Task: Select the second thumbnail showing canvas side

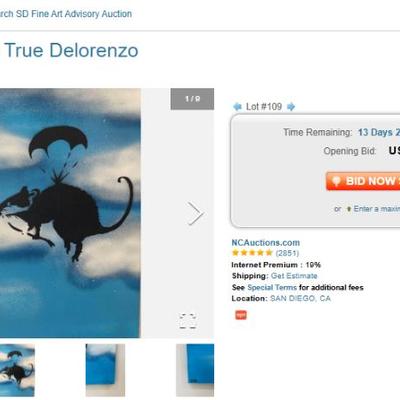Action: 105,370
